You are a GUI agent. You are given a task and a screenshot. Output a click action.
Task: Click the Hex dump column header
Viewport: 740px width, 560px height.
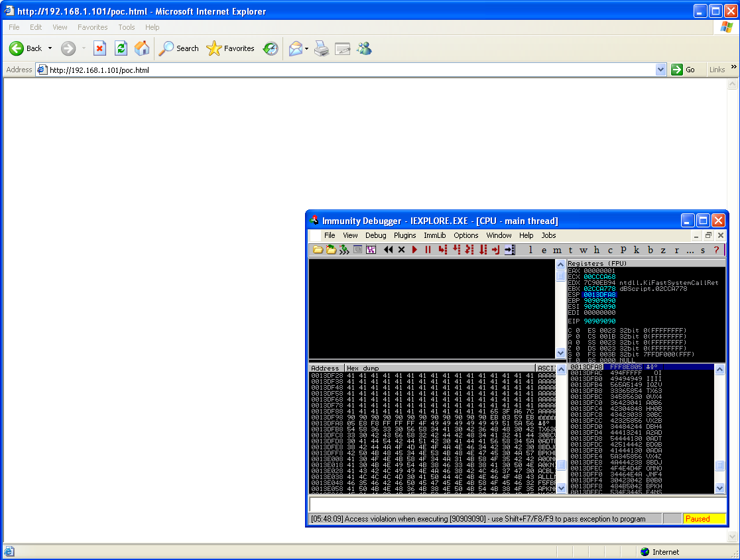tap(440, 368)
